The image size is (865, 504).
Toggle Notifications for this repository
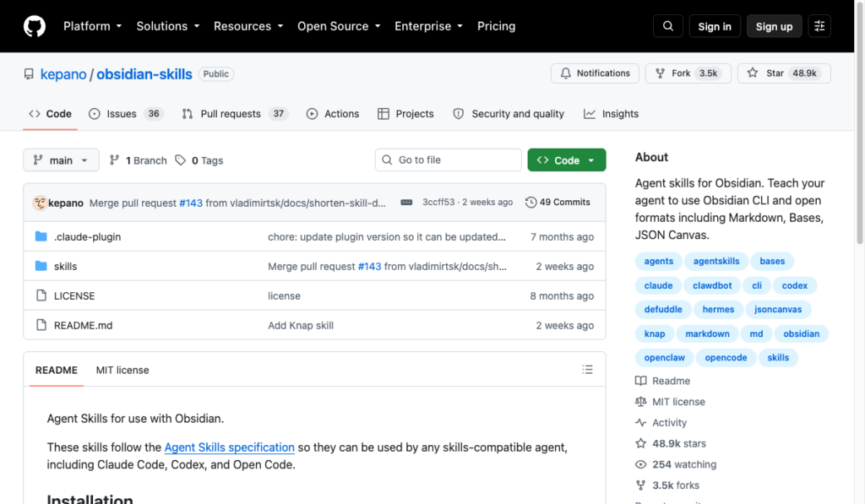595,73
